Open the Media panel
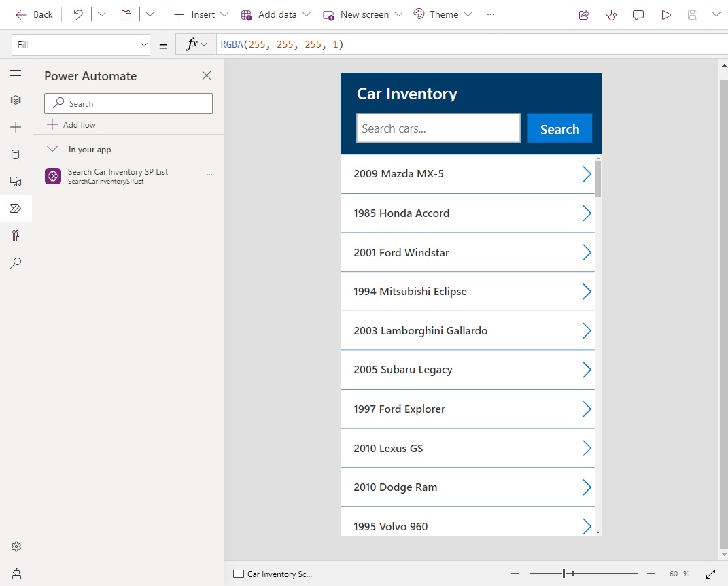728x586 pixels. click(16, 181)
